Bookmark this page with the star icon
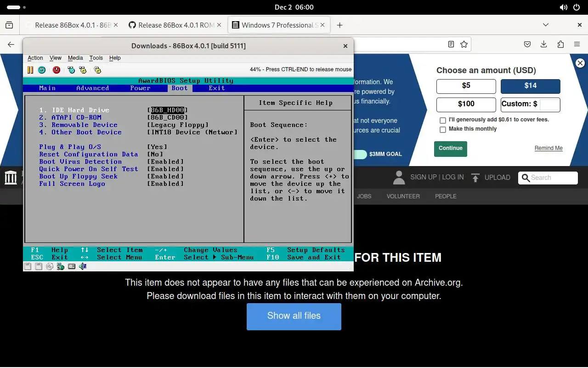Viewport: 588px width, 368px height. [x=464, y=45]
